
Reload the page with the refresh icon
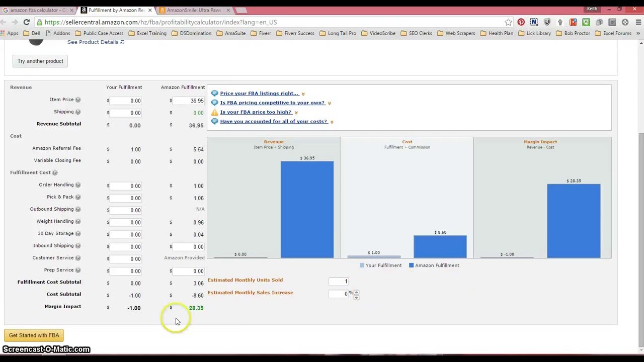[27, 22]
